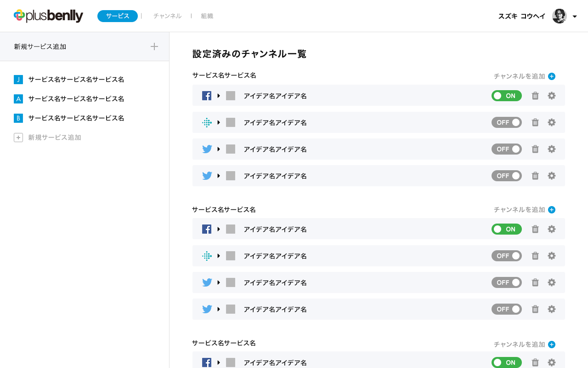This screenshot has width=588, height=368.
Task: Open settings gear for the first Facebook channel
Action: click(552, 96)
